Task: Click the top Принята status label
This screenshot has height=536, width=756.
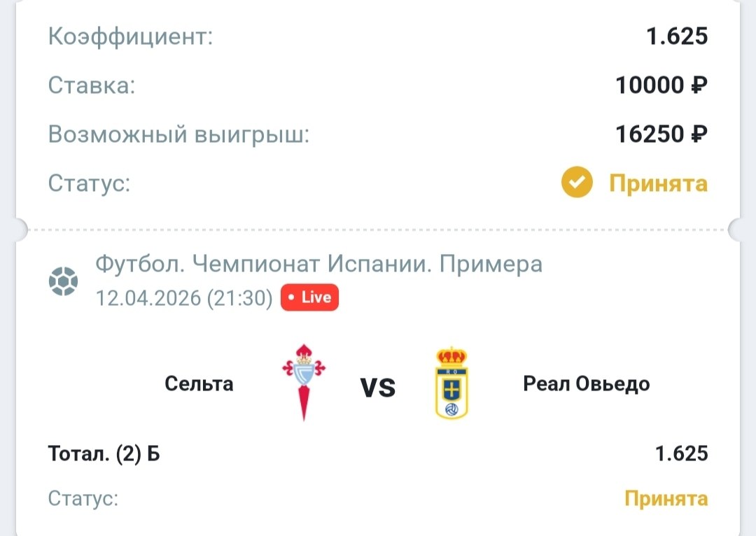Action: pyautogui.click(x=658, y=183)
